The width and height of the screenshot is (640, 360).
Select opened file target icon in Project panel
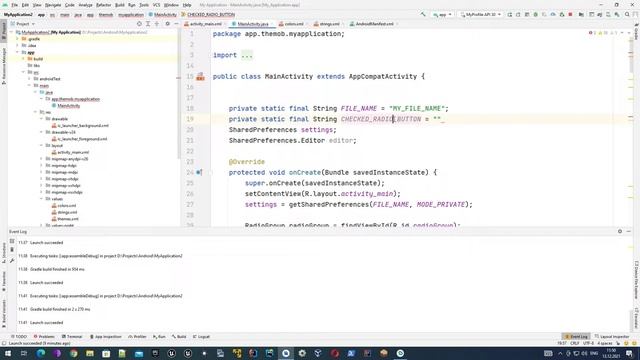(x=139, y=24)
